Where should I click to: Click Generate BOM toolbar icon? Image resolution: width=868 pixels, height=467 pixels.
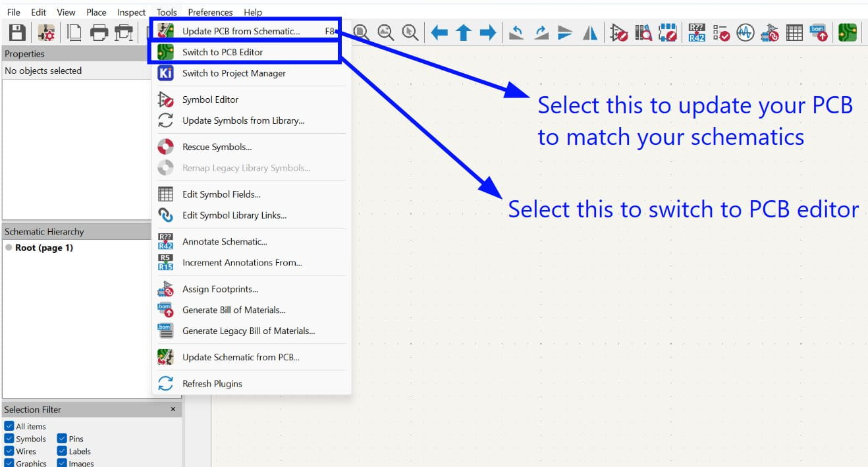point(819,32)
